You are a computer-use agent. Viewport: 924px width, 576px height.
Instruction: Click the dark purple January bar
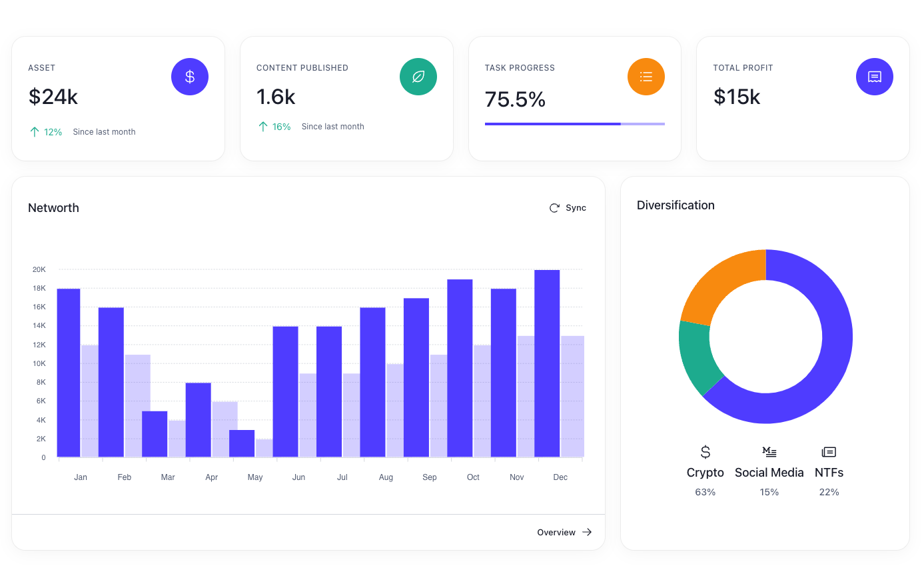pos(69,373)
